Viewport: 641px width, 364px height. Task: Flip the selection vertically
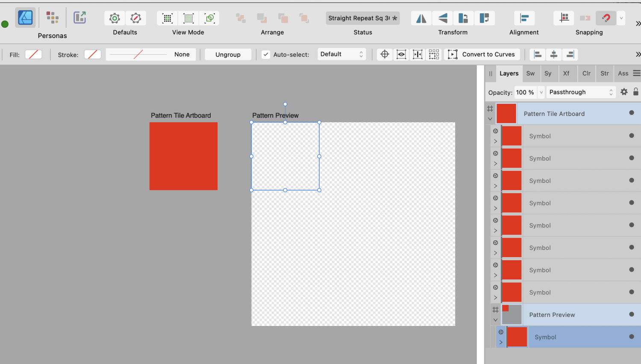(x=442, y=18)
